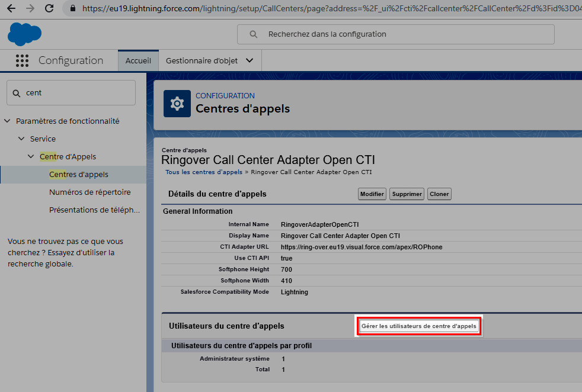The image size is (582, 392).
Task: Click the gear icon beside Centres d'appels
Action: tap(177, 104)
